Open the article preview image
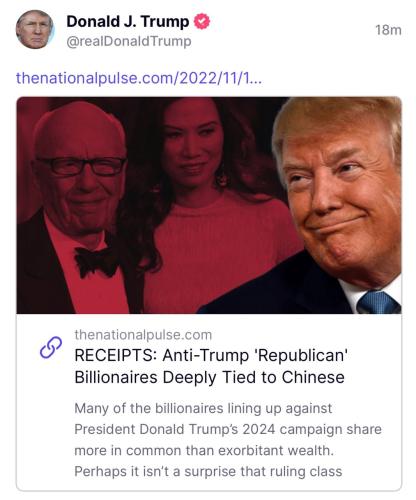This screenshot has width=416, height=500. pos(209,205)
